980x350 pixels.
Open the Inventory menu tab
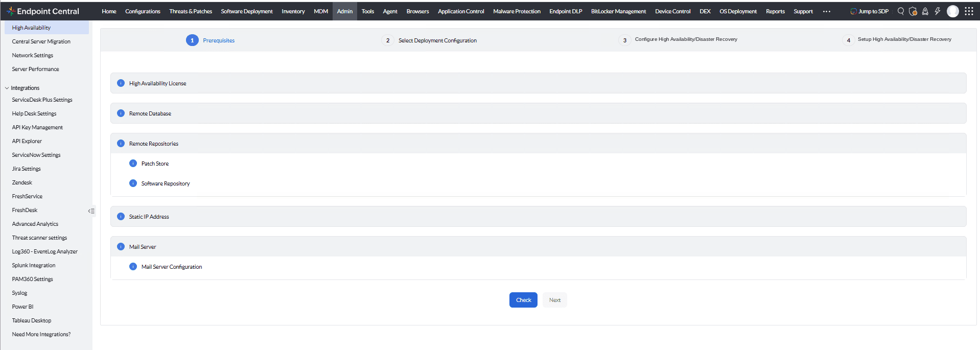tap(293, 11)
